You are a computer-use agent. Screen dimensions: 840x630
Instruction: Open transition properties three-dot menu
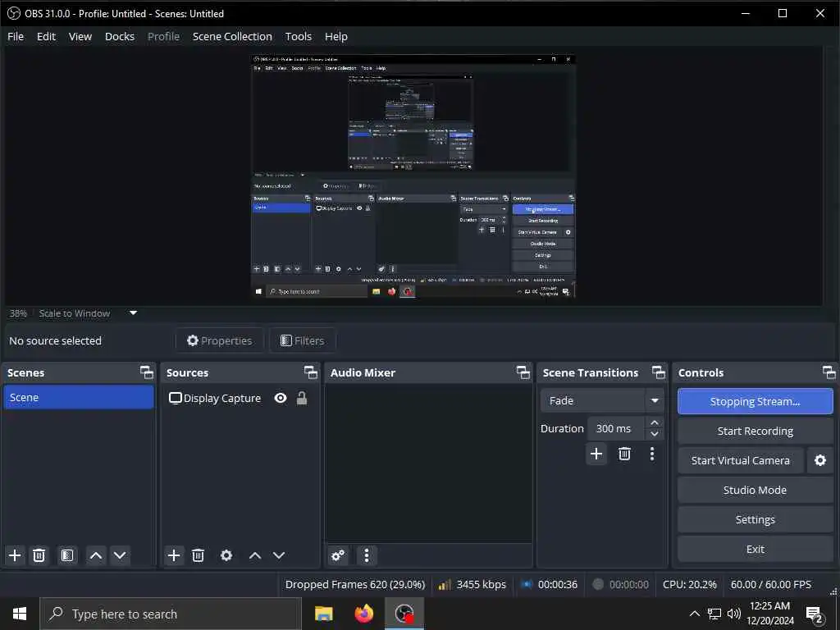point(652,454)
